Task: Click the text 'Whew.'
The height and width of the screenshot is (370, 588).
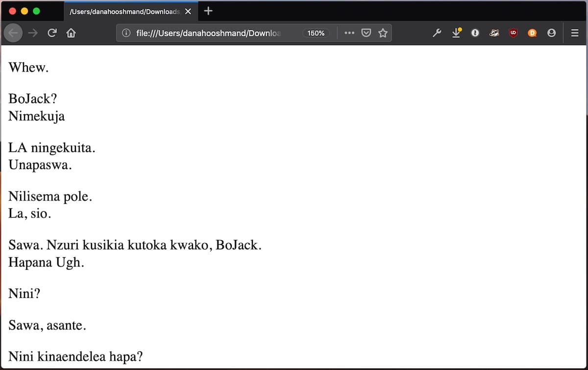Action: pos(28,67)
